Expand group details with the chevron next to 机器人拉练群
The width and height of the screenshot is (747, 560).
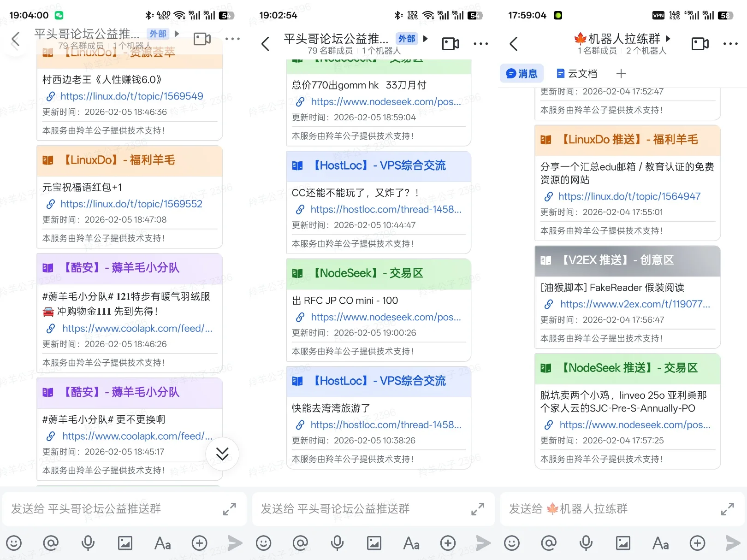pyautogui.click(x=669, y=39)
